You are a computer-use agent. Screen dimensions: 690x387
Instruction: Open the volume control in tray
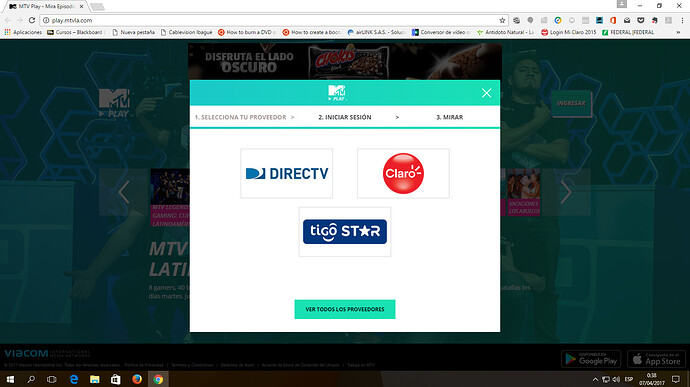coord(617,379)
